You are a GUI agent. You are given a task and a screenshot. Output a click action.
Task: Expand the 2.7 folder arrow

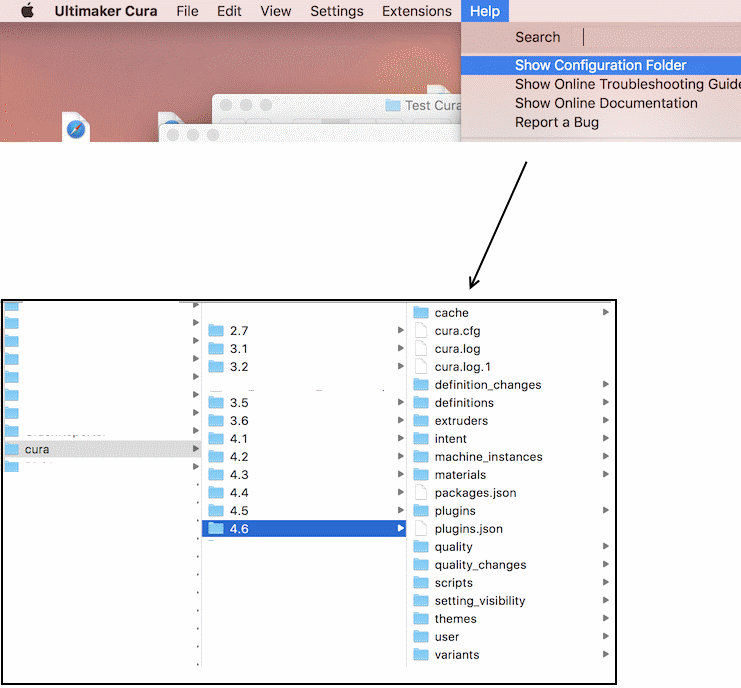[401, 330]
